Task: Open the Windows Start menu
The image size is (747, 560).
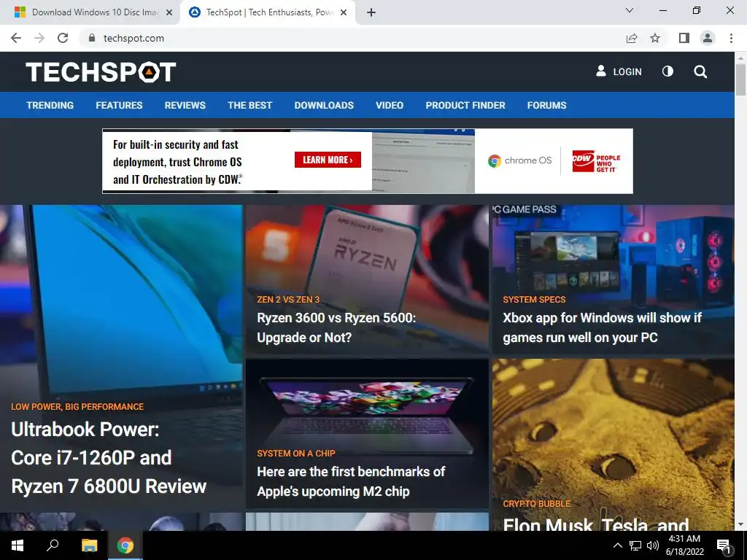Action: [18, 545]
